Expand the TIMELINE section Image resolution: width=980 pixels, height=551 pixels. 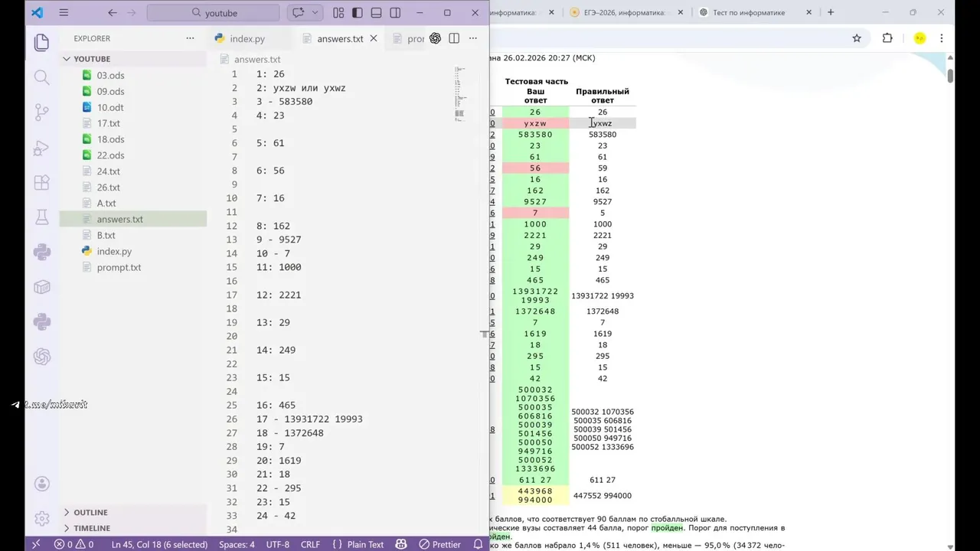pyautogui.click(x=133, y=528)
